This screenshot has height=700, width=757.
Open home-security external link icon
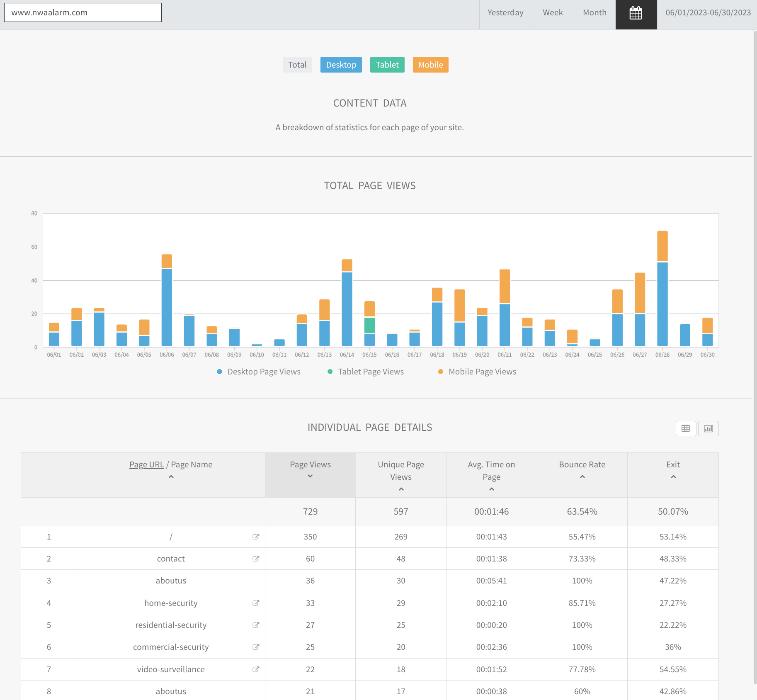(x=256, y=603)
